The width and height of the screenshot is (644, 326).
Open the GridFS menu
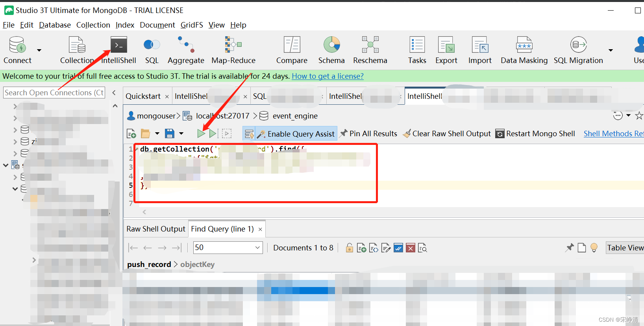point(192,25)
